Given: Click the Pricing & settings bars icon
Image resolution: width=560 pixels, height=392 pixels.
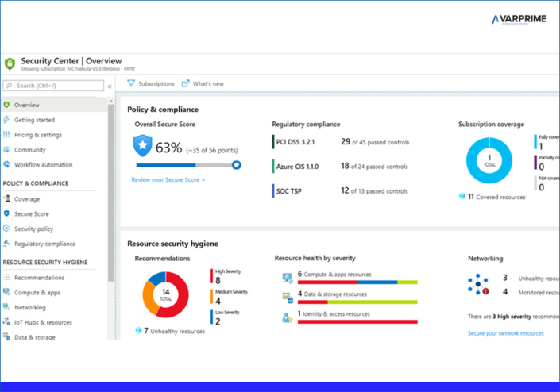Looking at the screenshot, I should (x=6, y=134).
